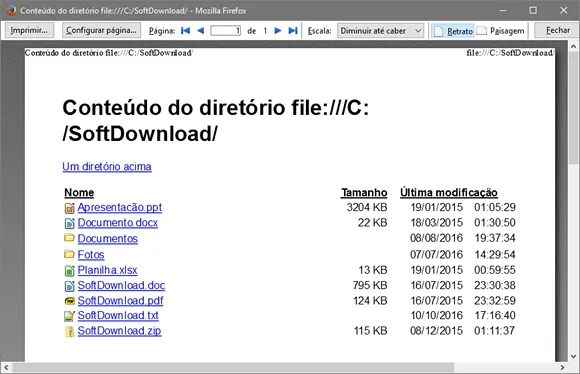Screen dimensions: 580x374
Task: Open the Documentos folder link
Action: pyautogui.click(x=108, y=239)
